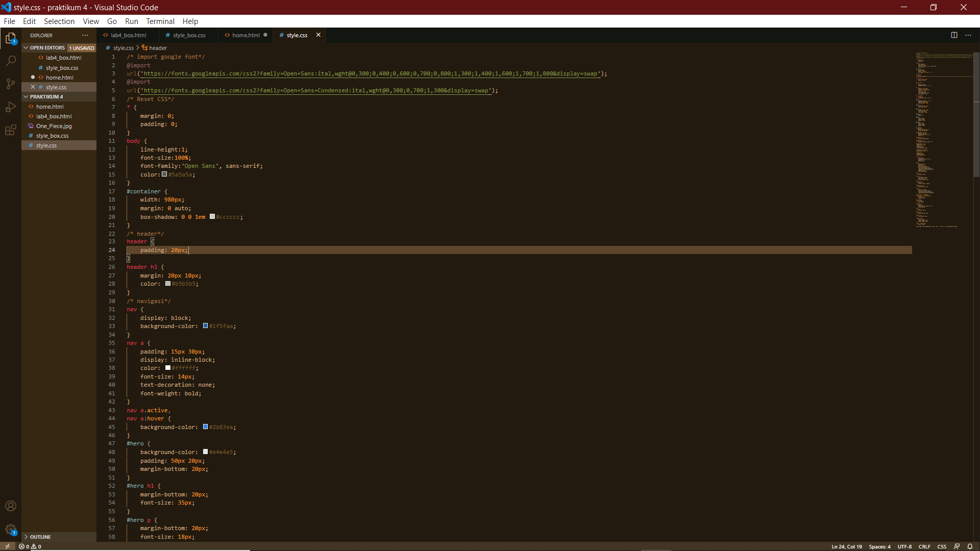Image resolution: width=980 pixels, height=551 pixels.
Task: Open the Run and Debug view icon
Action: pos(11,107)
